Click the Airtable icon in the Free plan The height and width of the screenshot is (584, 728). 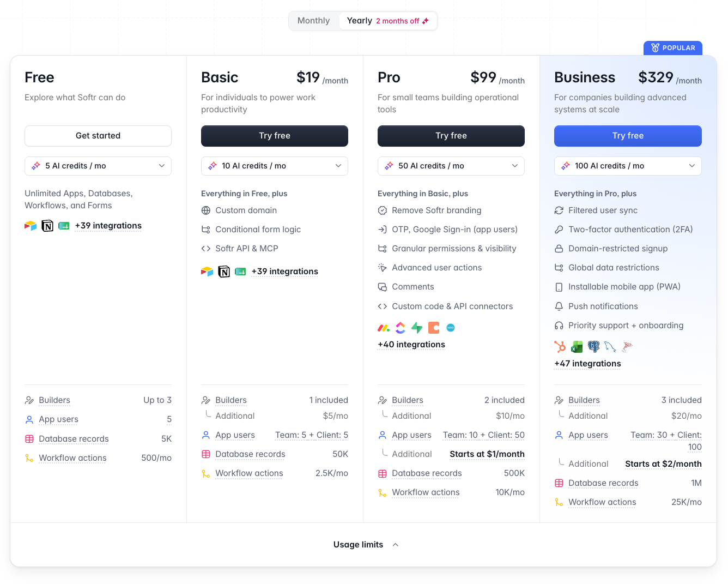[31, 226]
